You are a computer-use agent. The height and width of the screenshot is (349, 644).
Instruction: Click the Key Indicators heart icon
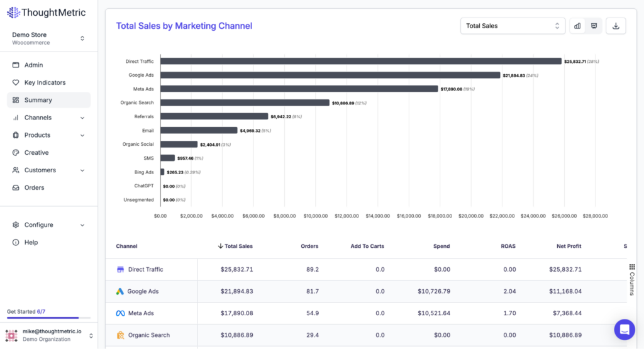pos(16,82)
